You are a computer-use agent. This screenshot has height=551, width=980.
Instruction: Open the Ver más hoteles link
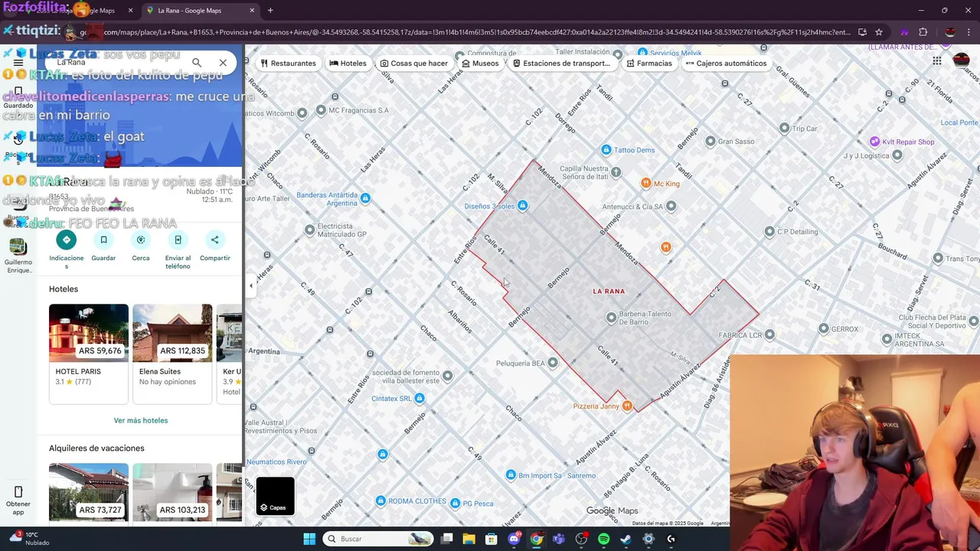coord(141,420)
